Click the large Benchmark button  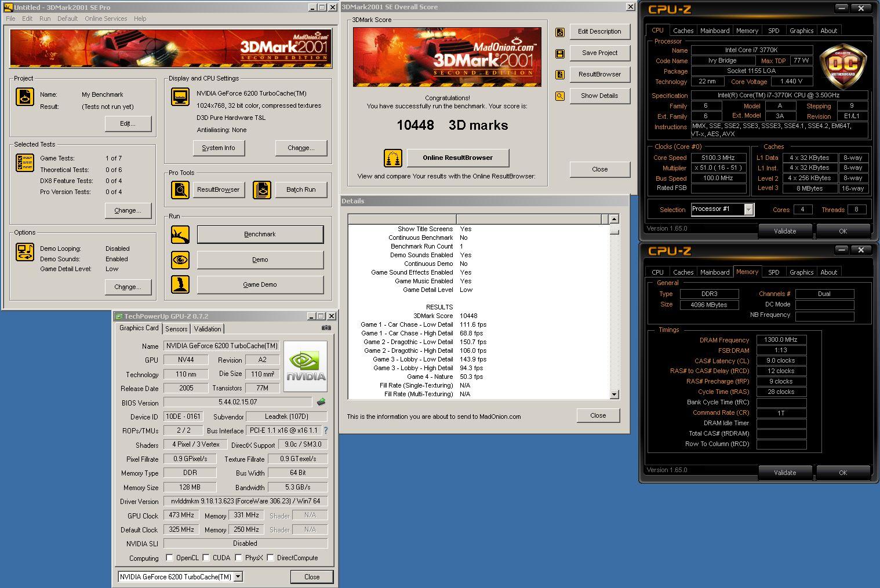click(260, 234)
